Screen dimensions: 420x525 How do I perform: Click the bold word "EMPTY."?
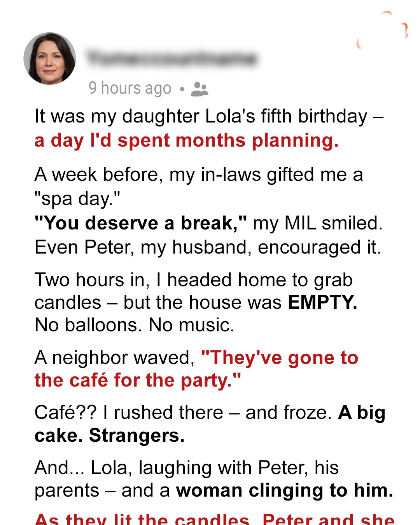(322, 302)
